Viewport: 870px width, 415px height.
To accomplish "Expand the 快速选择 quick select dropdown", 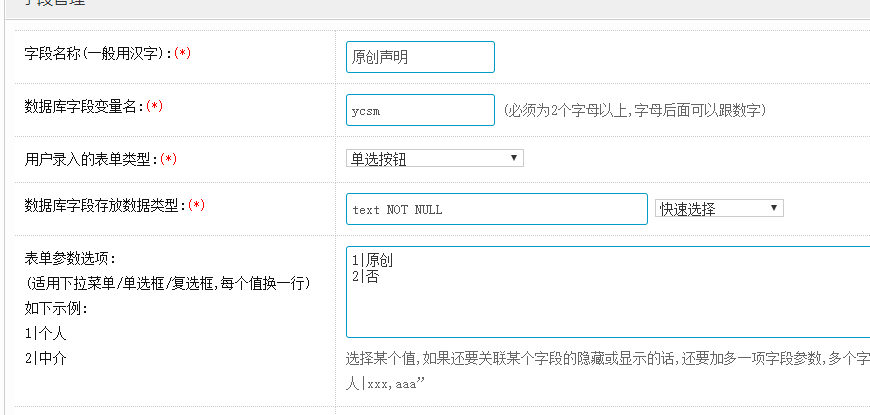I will (x=718, y=208).
